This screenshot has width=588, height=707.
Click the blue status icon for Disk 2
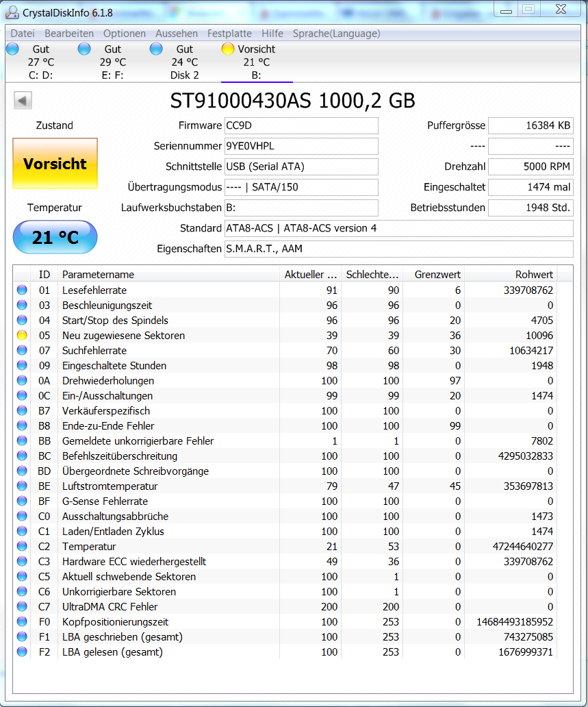pos(156,49)
